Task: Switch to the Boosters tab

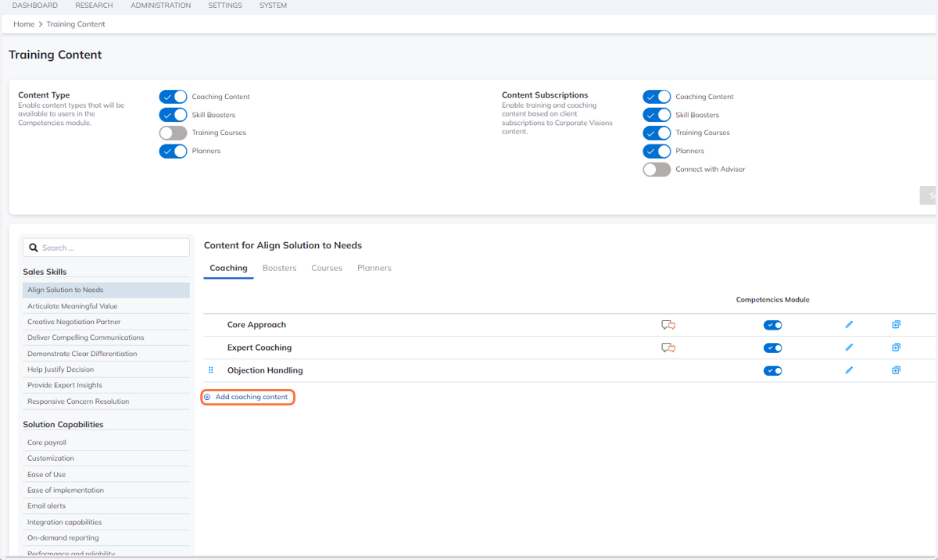Action: point(279,268)
